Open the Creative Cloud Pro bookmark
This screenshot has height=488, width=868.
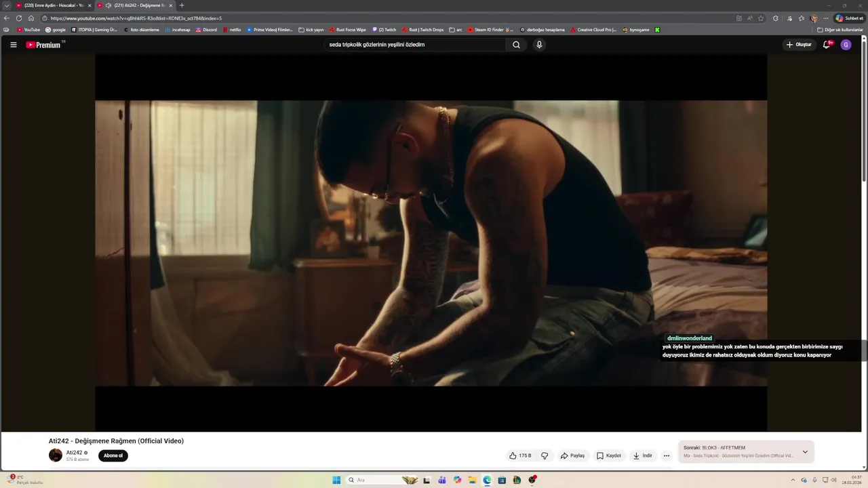594,30
